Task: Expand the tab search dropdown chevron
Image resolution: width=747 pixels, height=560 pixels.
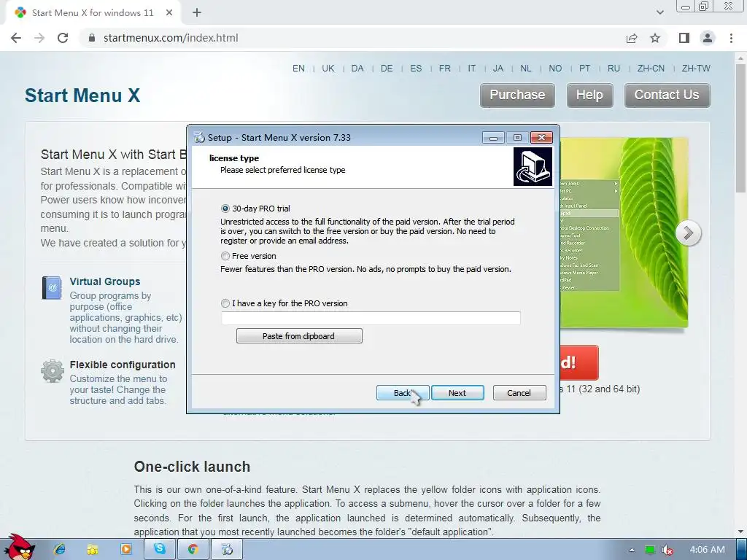Action: [x=659, y=13]
